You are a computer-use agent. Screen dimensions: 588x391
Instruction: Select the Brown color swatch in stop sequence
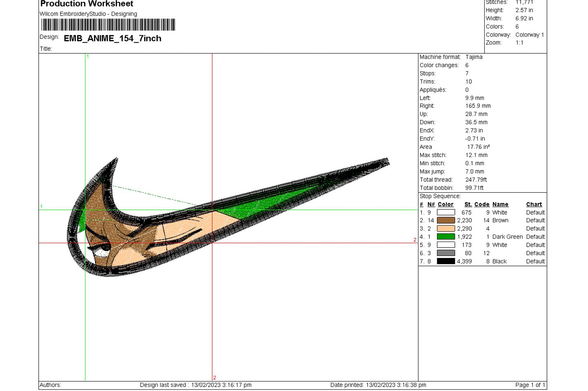(x=446, y=221)
